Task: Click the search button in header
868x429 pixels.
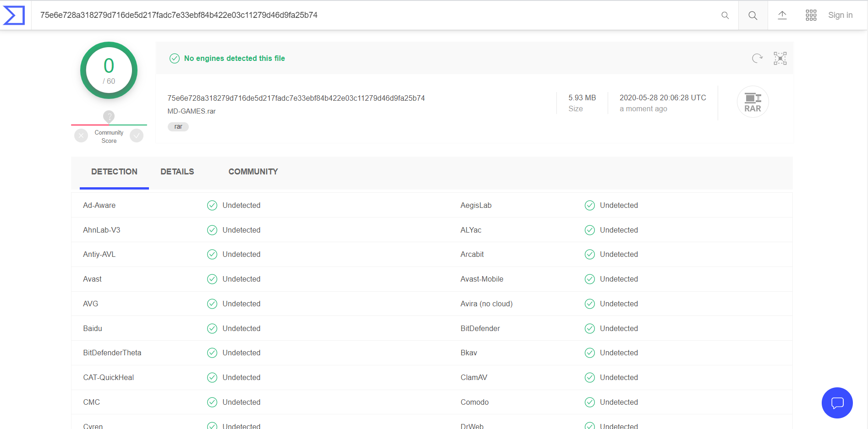Action: click(753, 16)
